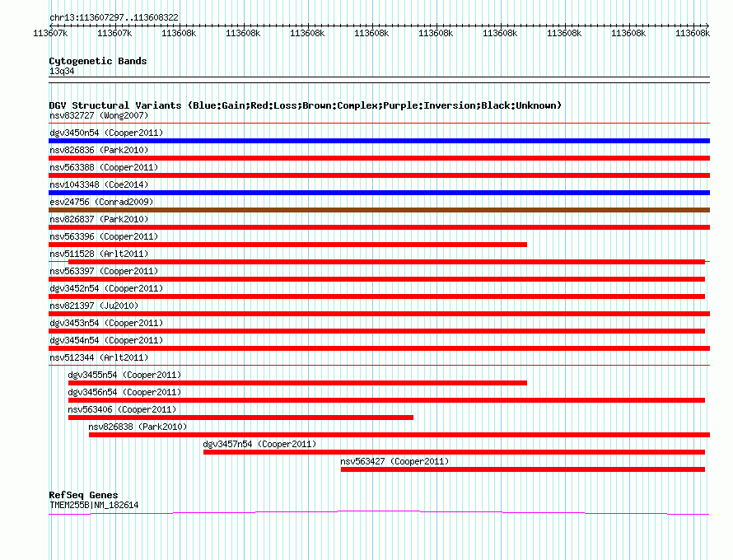Select the red bar of dgv3455n54
This screenshot has width=733, height=560.
297,383
